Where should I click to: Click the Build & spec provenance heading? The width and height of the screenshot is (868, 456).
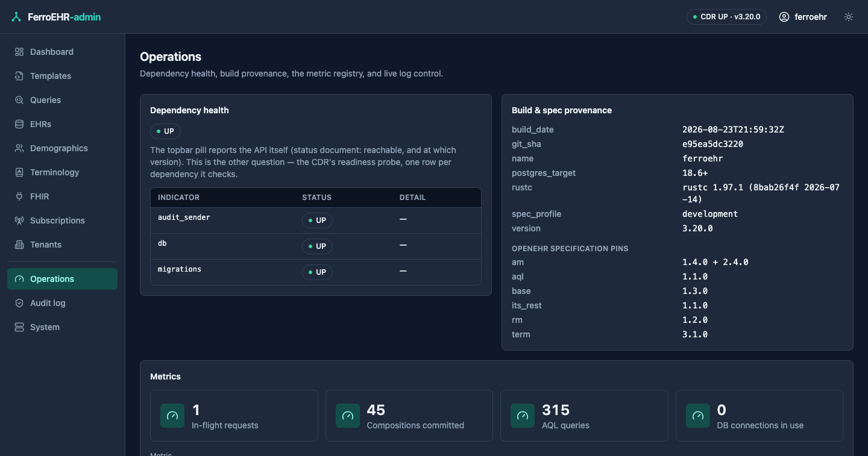click(562, 110)
